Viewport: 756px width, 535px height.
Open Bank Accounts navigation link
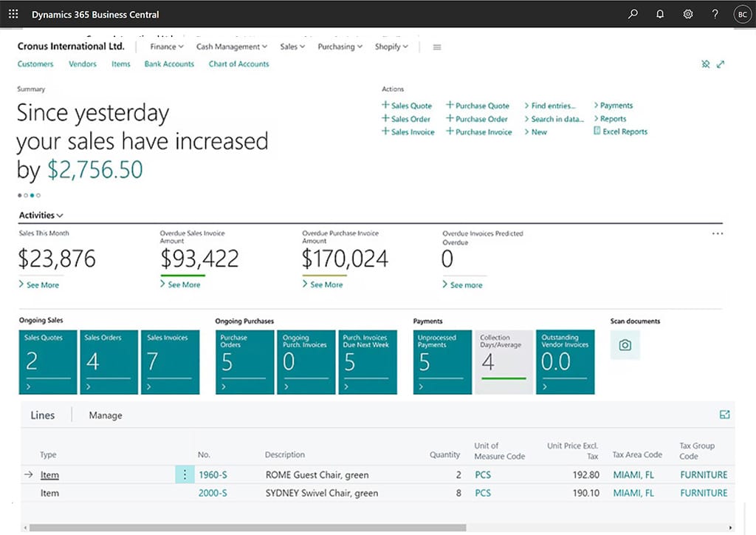tap(169, 64)
